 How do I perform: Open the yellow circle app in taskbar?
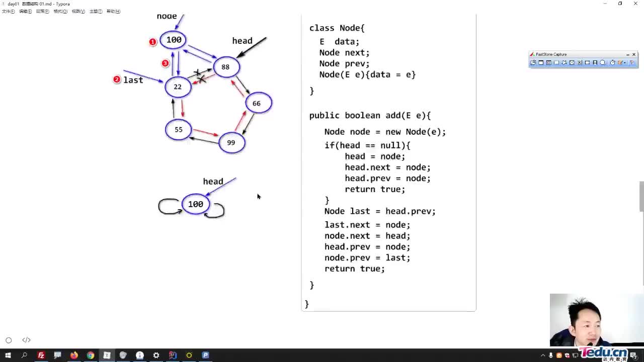tap(189, 355)
